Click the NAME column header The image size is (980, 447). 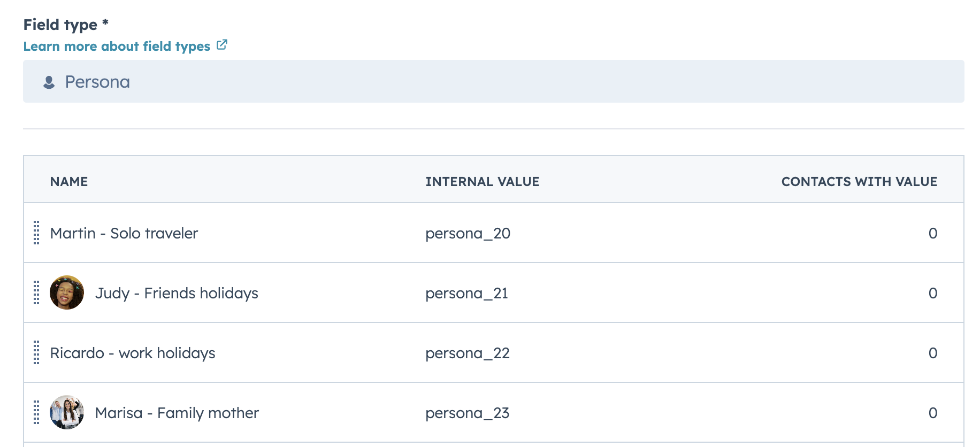[69, 182]
